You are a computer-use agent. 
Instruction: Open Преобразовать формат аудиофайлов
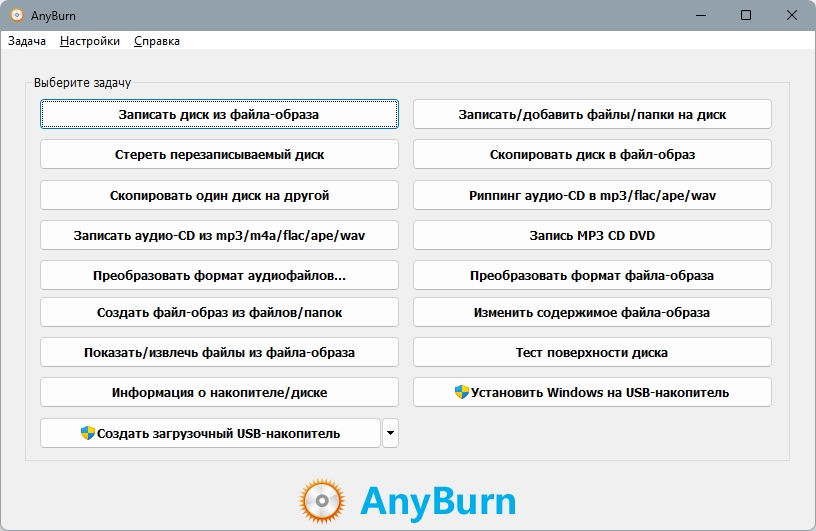pyautogui.click(x=219, y=275)
